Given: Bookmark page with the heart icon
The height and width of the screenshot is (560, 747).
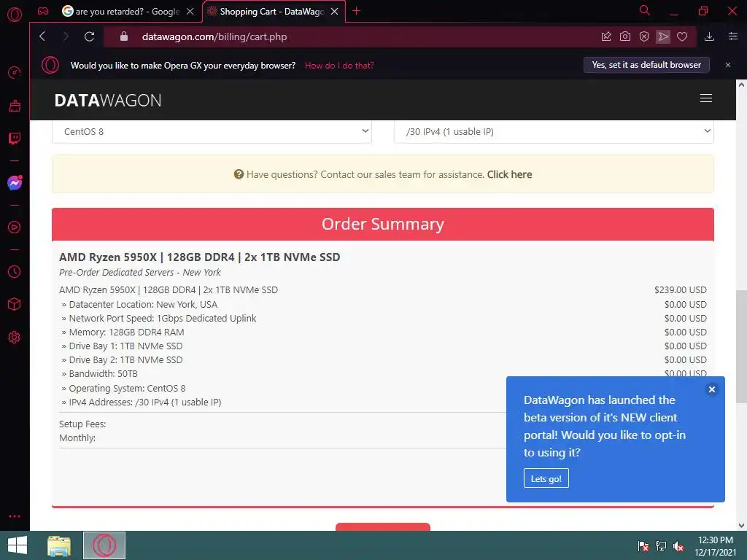Looking at the screenshot, I should 682,36.
